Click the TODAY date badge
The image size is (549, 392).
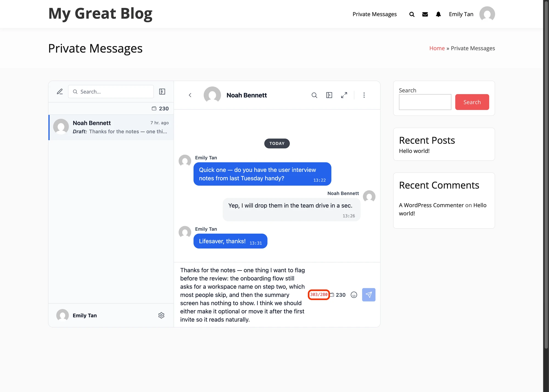(x=277, y=143)
